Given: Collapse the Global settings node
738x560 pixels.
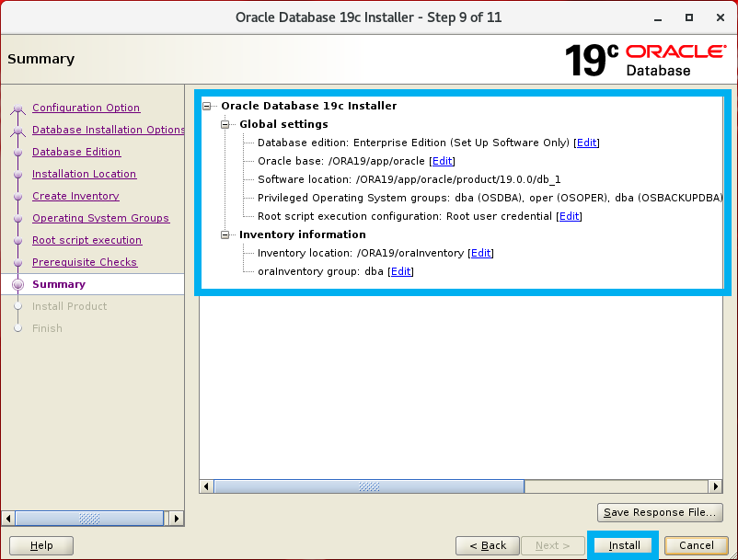Looking at the screenshot, I should pyautogui.click(x=225, y=125).
